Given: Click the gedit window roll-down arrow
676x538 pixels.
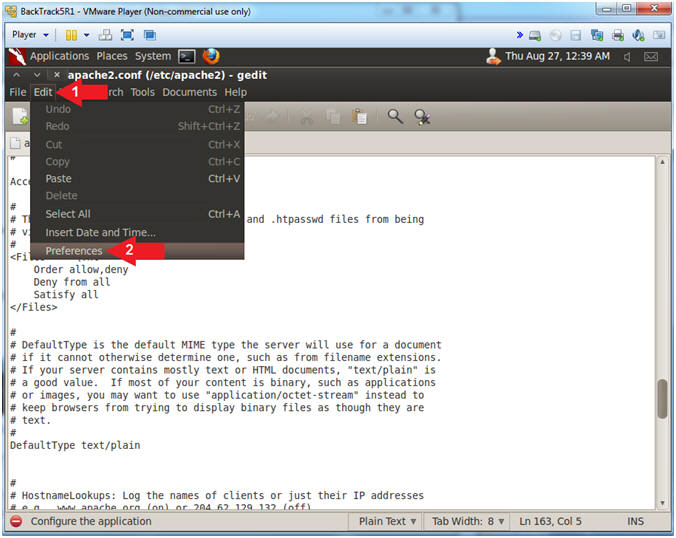Looking at the screenshot, I should (37, 75).
